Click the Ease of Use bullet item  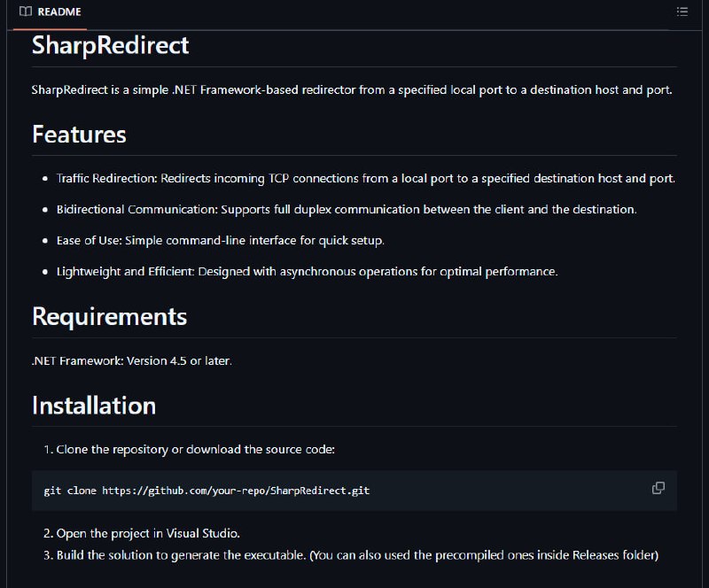[x=220, y=241]
